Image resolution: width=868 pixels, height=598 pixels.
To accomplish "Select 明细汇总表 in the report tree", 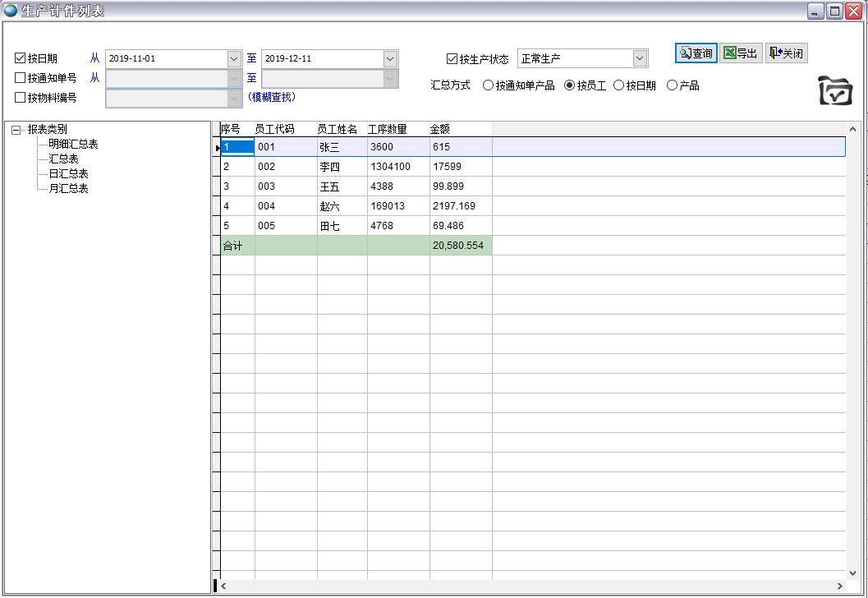I will coord(73,145).
